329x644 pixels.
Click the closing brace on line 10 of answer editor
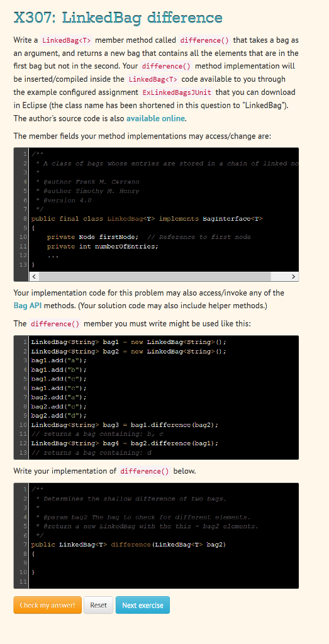point(33,572)
